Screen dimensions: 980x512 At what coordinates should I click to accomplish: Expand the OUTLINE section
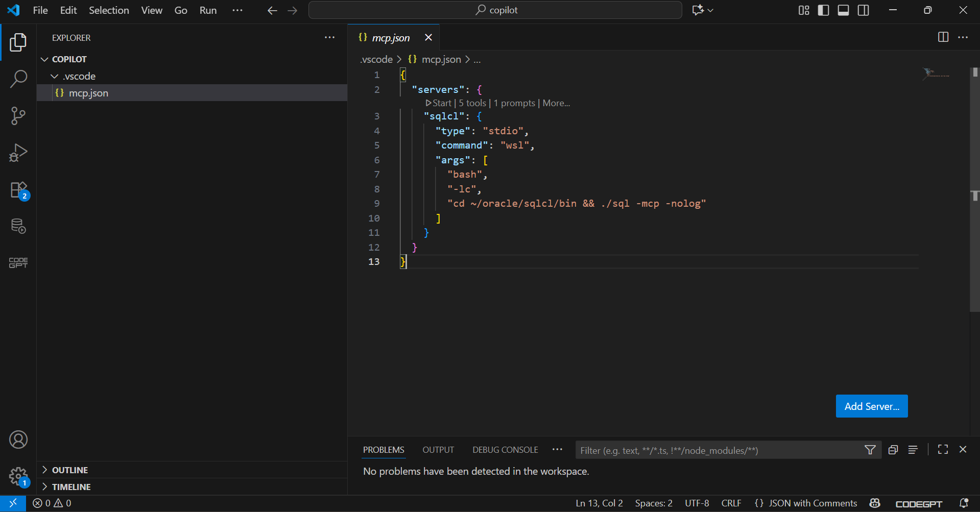[70, 470]
